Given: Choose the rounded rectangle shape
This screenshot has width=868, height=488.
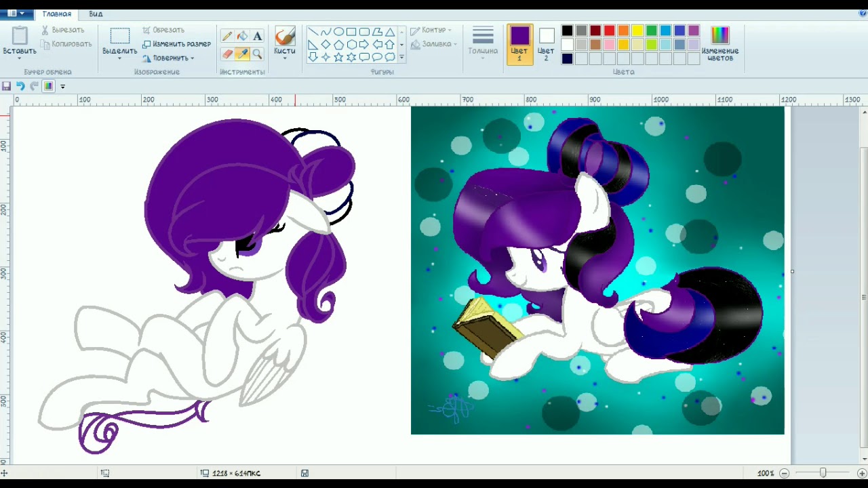Looking at the screenshot, I should pyautogui.click(x=364, y=32).
